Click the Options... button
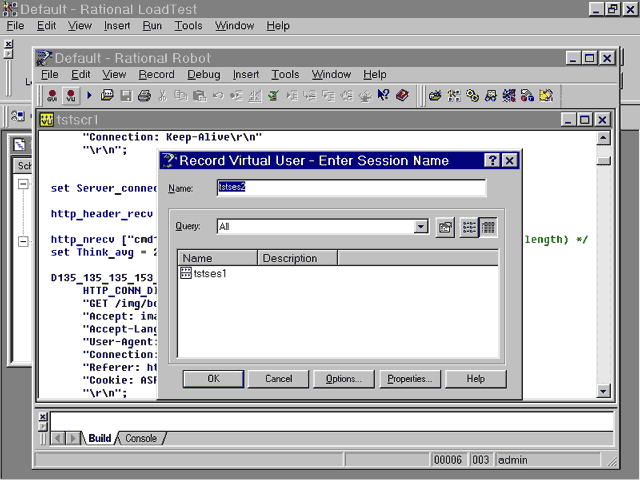This screenshot has height=480, width=640. tap(344, 379)
